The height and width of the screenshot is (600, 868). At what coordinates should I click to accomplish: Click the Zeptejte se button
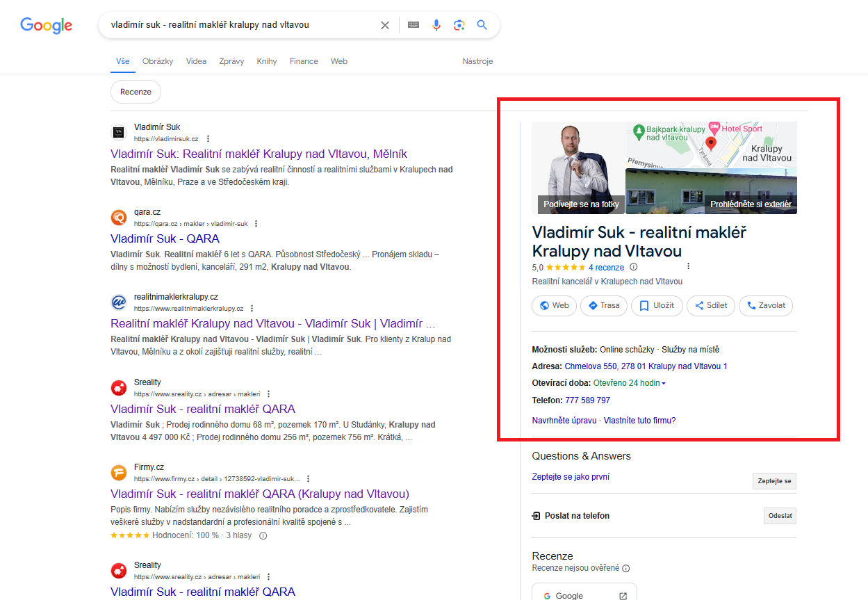(x=774, y=481)
